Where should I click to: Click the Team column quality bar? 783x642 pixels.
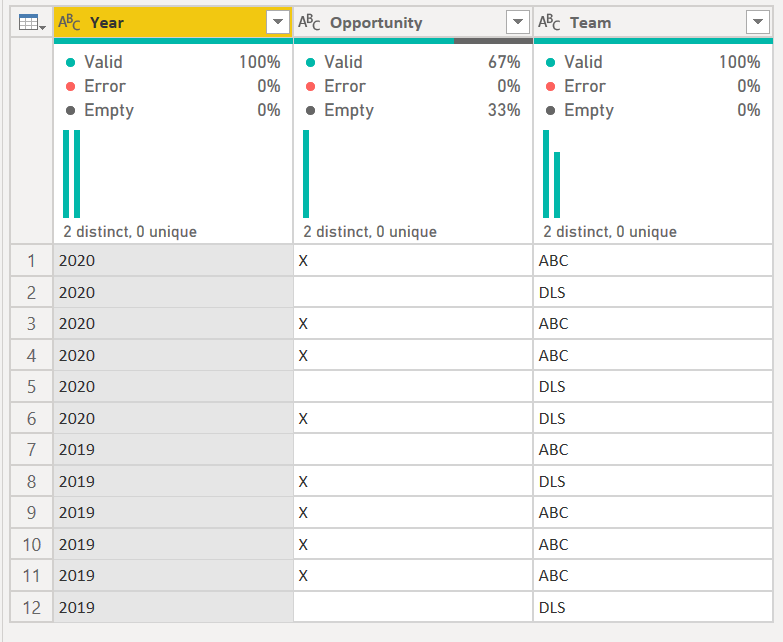pyautogui.click(x=653, y=41)
